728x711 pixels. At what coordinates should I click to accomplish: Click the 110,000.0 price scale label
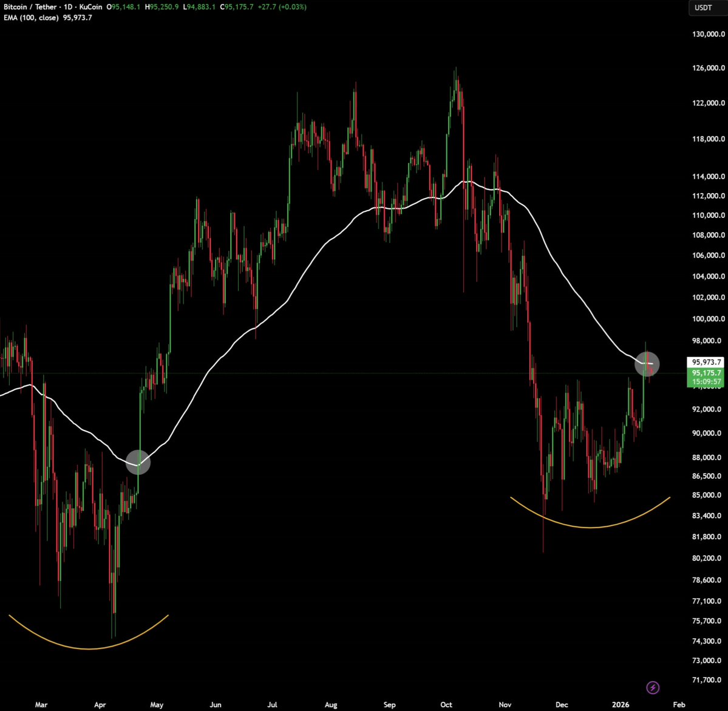[x=709, y=215]
